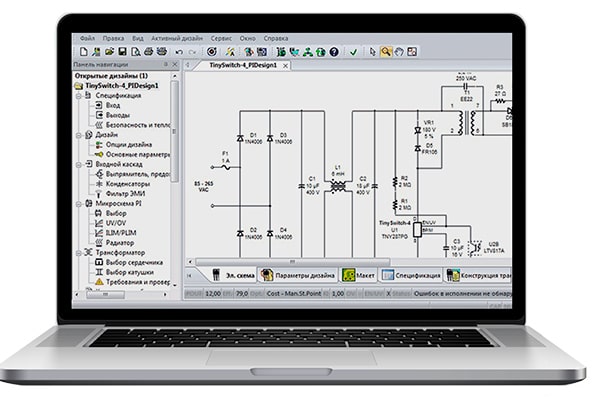Image resolution: width=600 pixels, height=397 pixels.
Task: Select ILIM/PLIM tree item
Action: (x=121, y=233)
